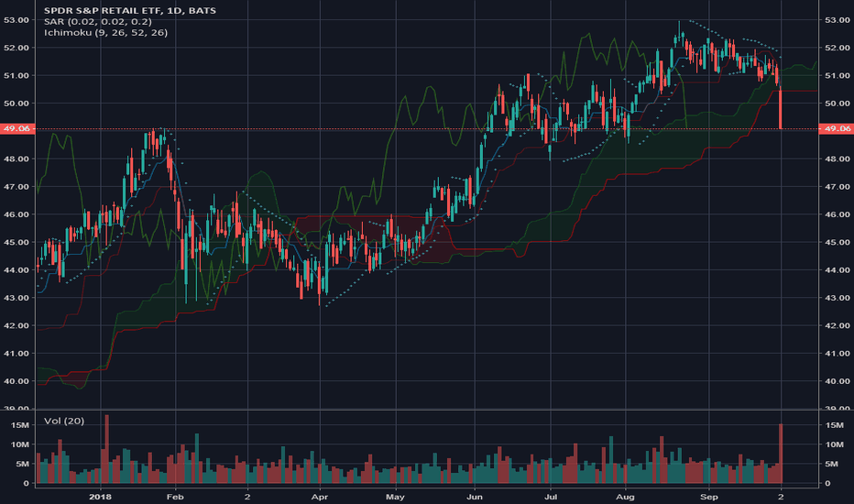Viewport: 854px width, 504px height.
Task: Click the 43.00 label on right price axis
Action: (838, 298)
